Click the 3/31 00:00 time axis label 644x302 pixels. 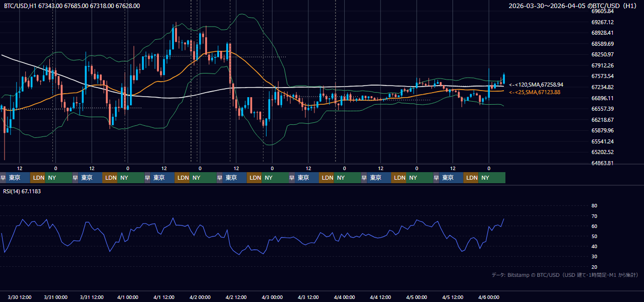click(56, 297)
